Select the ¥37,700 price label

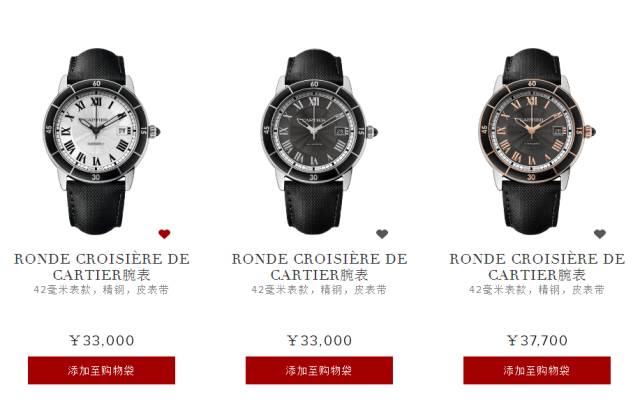537,340
